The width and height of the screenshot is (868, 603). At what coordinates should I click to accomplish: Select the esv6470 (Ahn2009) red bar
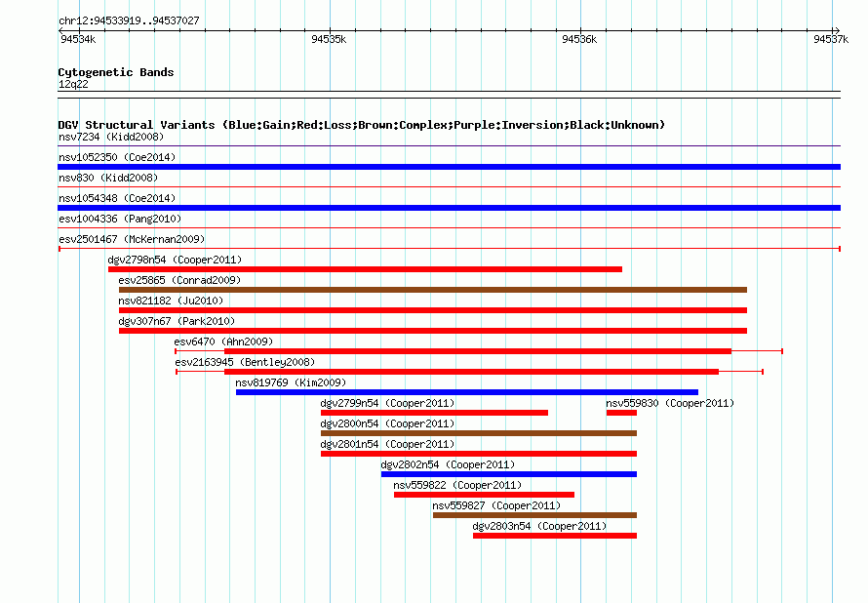(x=478, y=351)
